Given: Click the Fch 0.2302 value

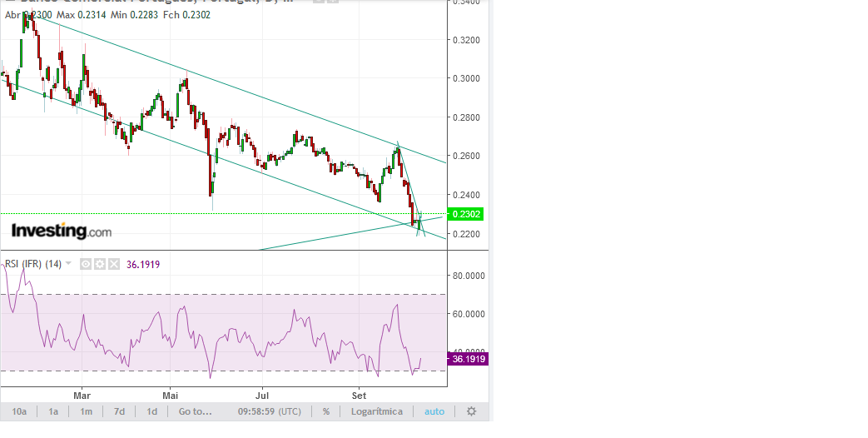Looking at the screenshot, I should [x=186, y=15].
